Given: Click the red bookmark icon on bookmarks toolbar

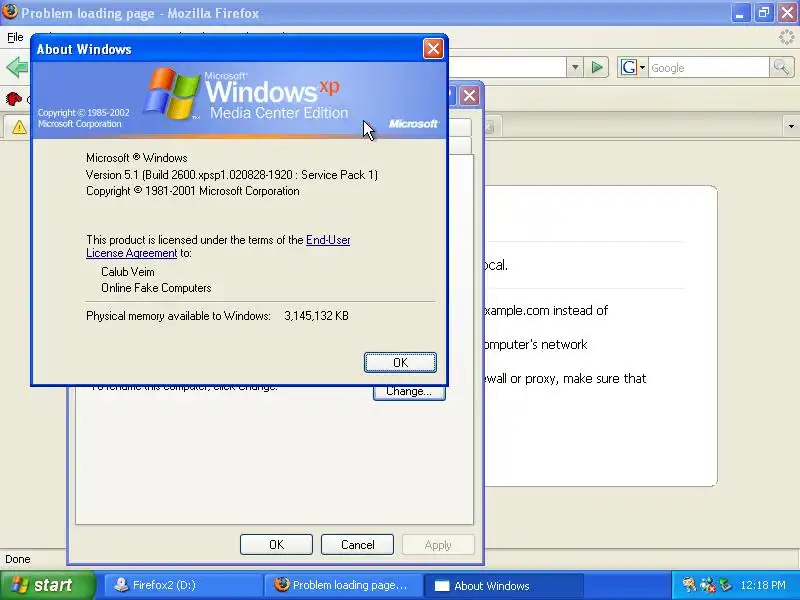Looking at the screenshot, I should tap(13, 97).
